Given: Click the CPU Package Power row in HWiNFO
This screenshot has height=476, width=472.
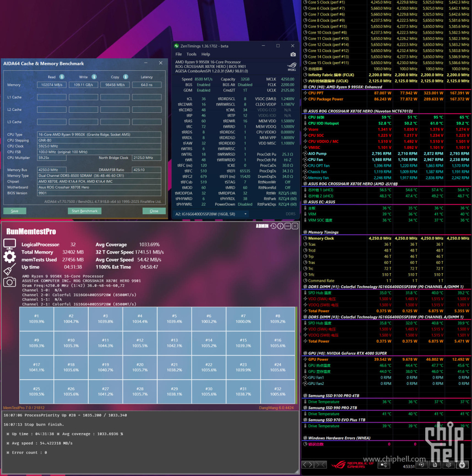Looking at the screenshot, I should click(x=386, y=99).
